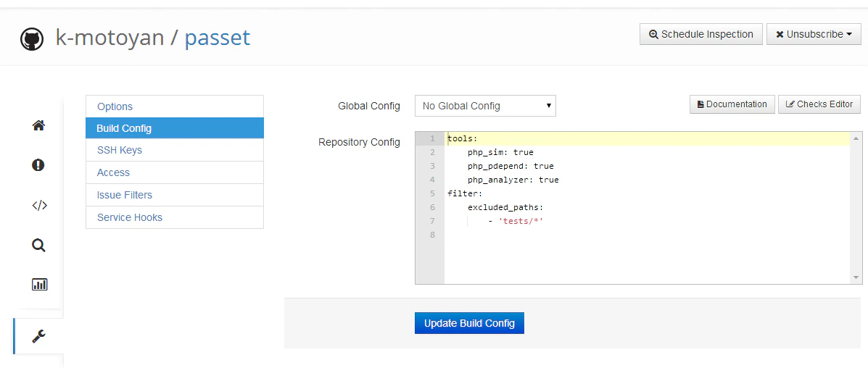Open the Global Config dropdown
Viewport: 868px width, 368px height.
485,106
